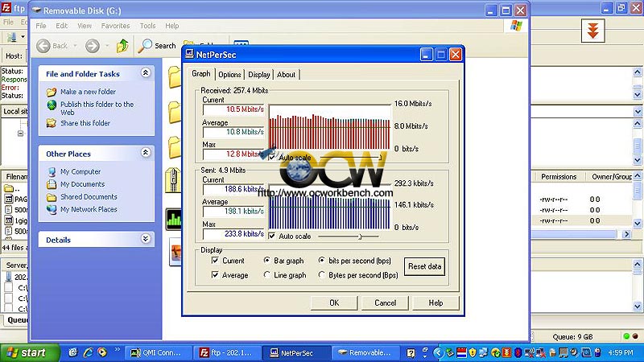Open Help from NetPerSec dialog
Screen dimensions: 644x362
[436, 303]
